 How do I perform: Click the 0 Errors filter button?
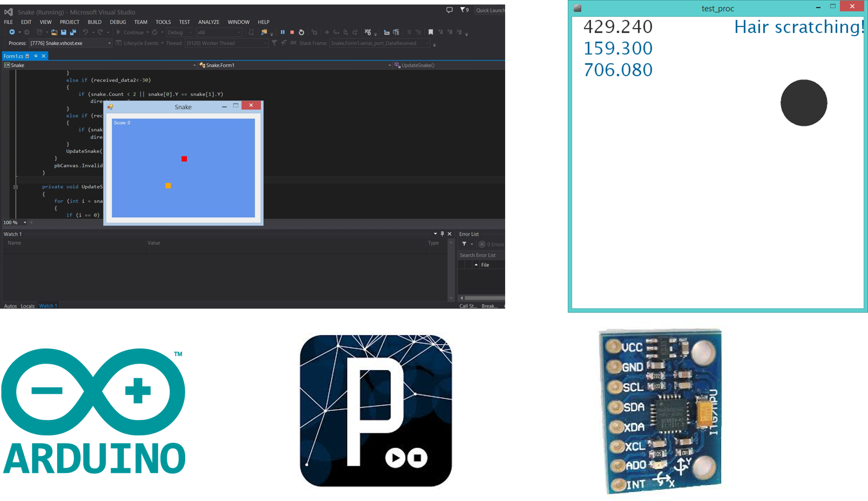(x=491, y=244)
